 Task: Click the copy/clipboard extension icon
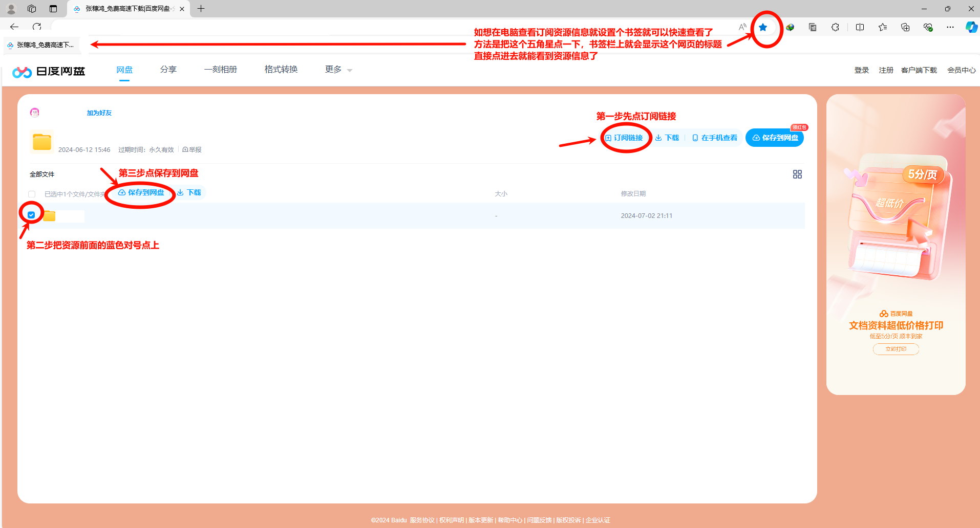pyautogui.click(x=813, y=27)
